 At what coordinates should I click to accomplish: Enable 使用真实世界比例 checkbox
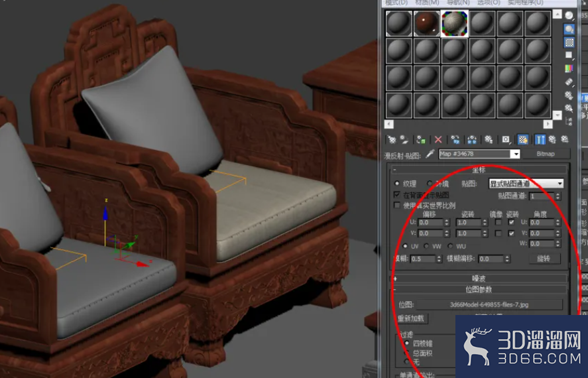pos(396,205)
